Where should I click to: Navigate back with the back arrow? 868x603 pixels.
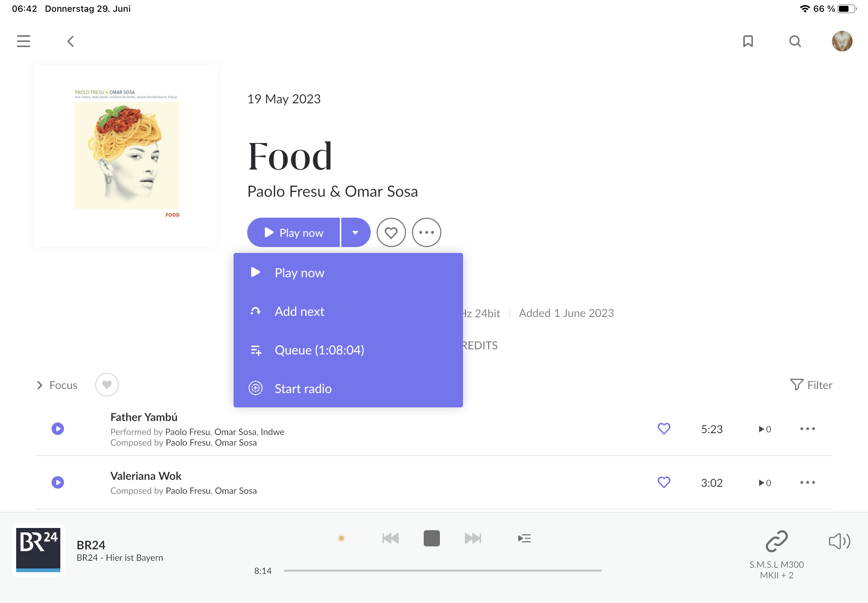point(70,41)
